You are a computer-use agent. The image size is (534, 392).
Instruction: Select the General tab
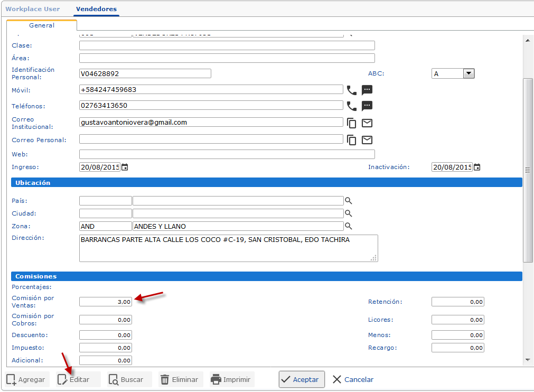(x=42, y=25)
